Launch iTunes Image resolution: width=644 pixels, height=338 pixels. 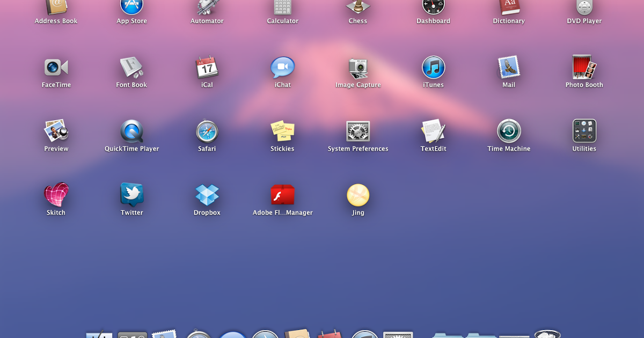434,68
